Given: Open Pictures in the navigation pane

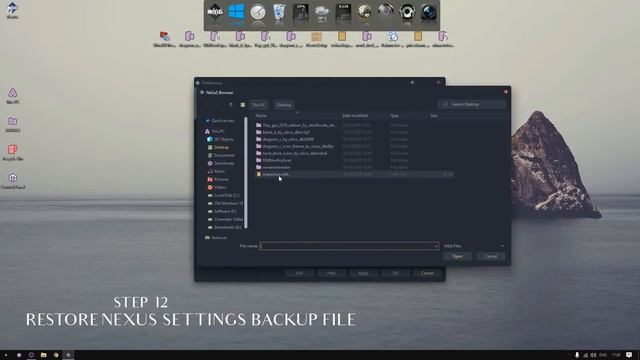Looking at the screenshot, I should coord(218,180).
